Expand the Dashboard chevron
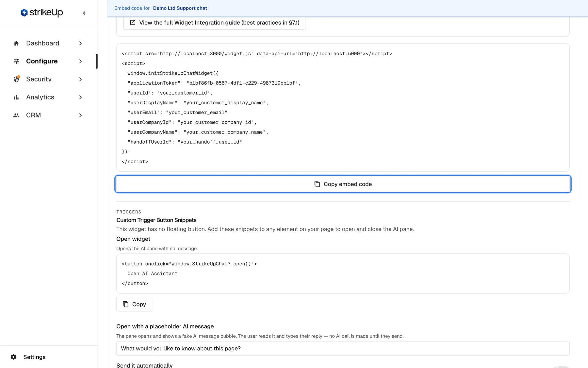The height and width of the screenshot is (368, 588). (80, 43)
